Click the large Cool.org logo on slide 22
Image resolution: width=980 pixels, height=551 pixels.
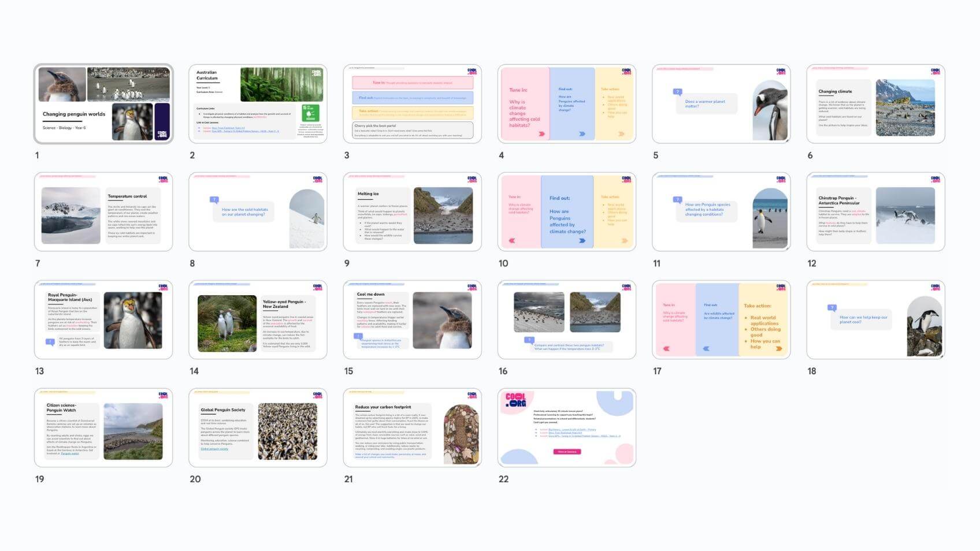[515, 400]
